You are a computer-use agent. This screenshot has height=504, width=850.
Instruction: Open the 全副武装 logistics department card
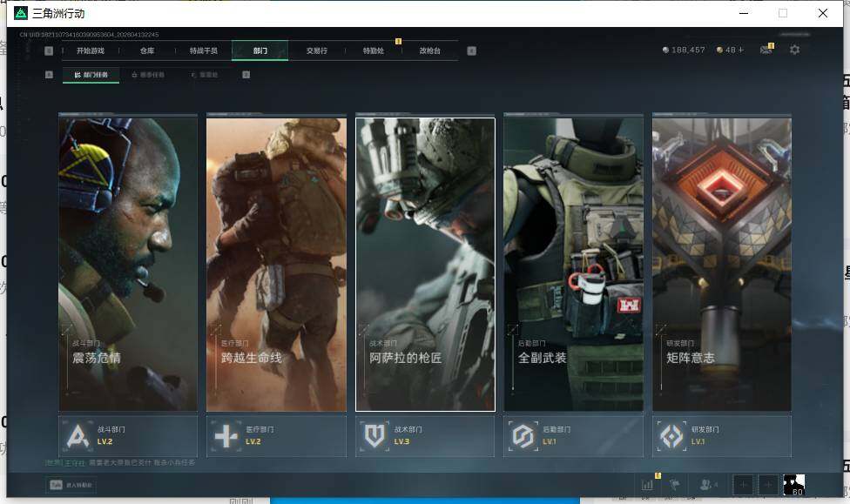(574, 264)
